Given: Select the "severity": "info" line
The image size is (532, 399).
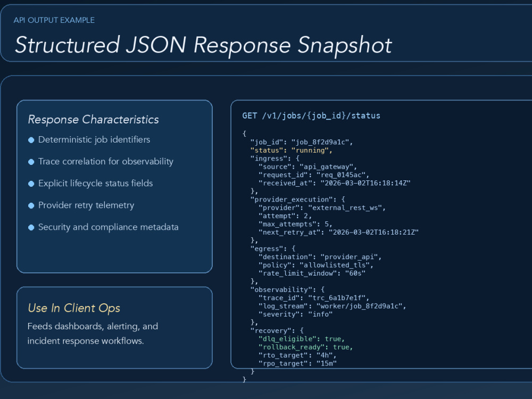Looking at the screenshot, I should click(295, 314).
